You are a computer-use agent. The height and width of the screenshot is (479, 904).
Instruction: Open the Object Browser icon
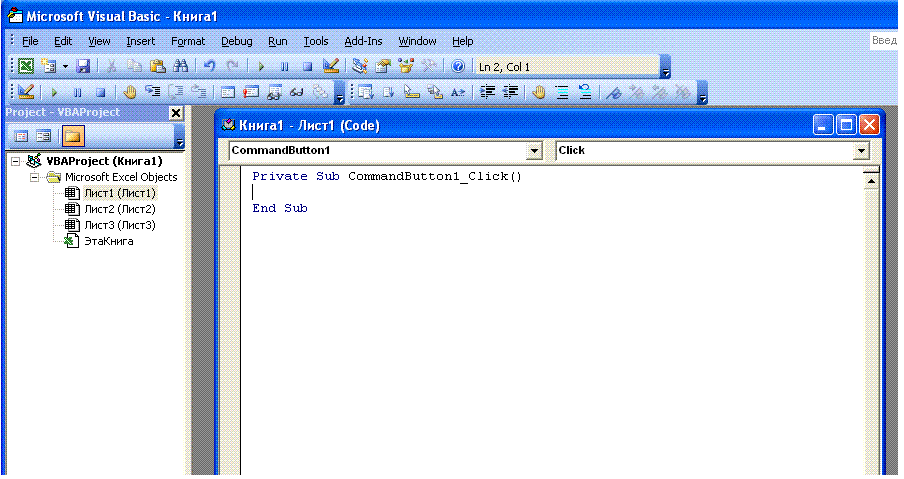[x=406, y=66]
